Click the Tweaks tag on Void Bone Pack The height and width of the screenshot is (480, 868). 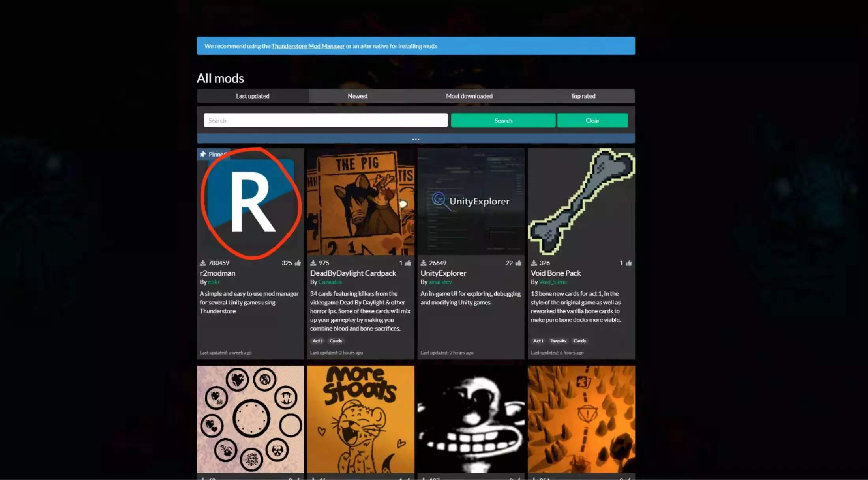(558, 341)
